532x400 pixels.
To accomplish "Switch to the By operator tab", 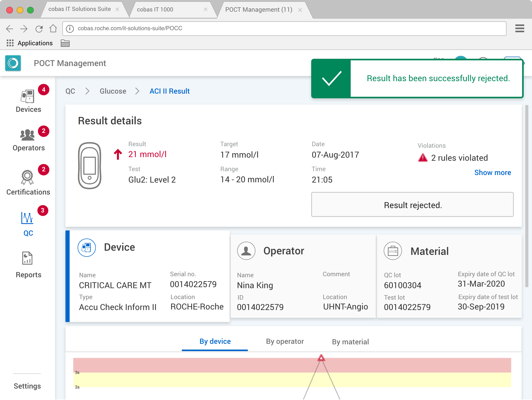I will pos(285,341).
